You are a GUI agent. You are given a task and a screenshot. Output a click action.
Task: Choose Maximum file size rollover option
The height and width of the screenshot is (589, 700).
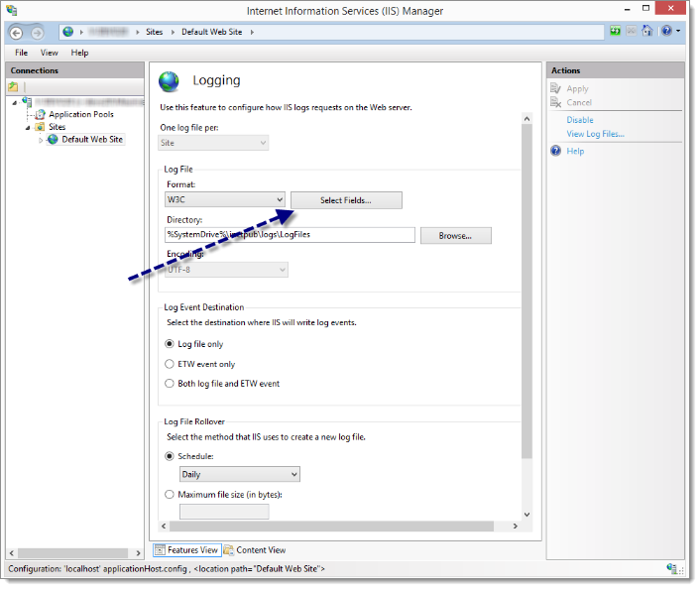coord(169,495)
